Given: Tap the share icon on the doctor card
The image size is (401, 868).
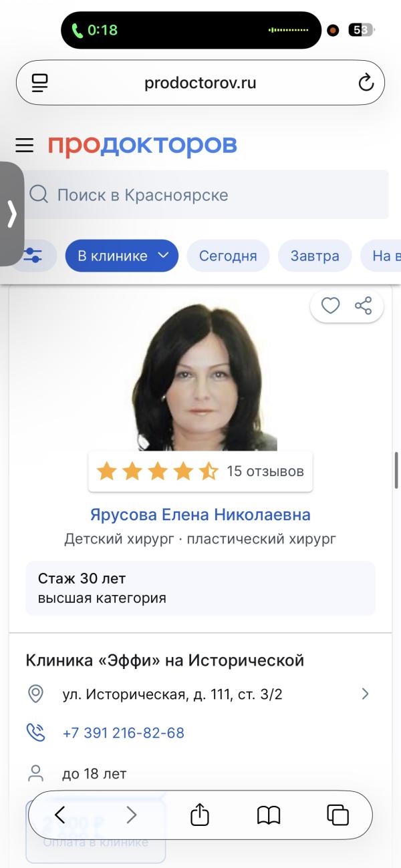Looking at the screenshot, I should [x=364, y=306].
